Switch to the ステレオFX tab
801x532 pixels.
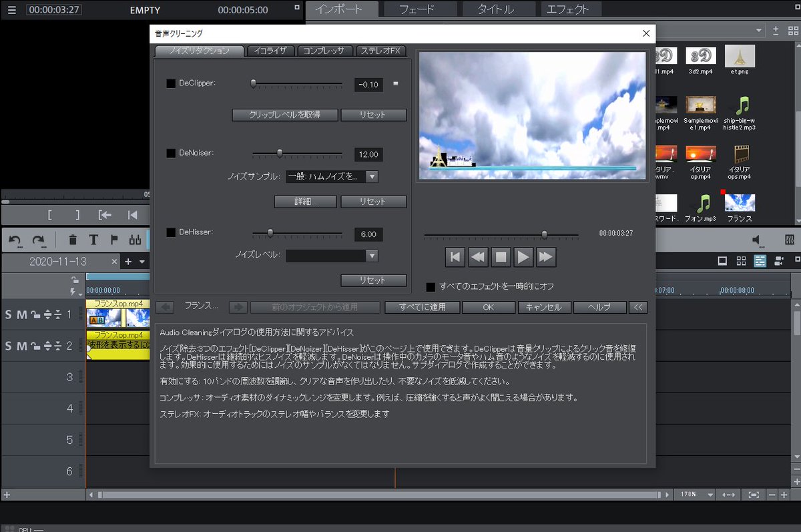click(x=381, y=51)
